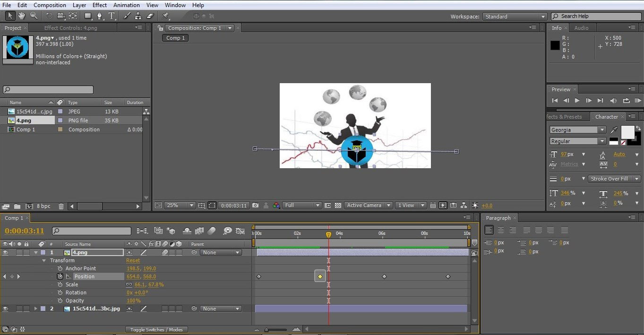Select the Hand tool
The height and width of the screenshot is (335, 644).
tap(21, 15)
